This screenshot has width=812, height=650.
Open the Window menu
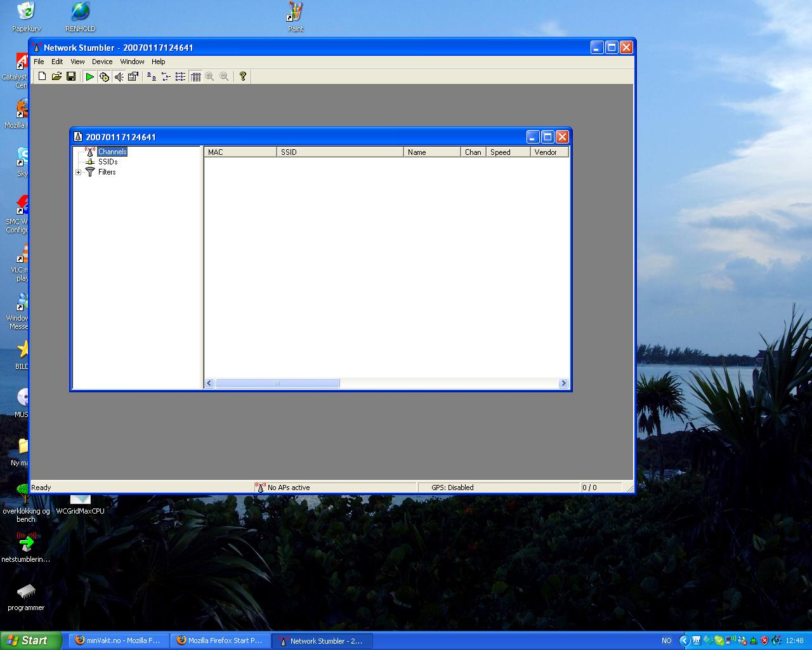[x=132, y=62]
